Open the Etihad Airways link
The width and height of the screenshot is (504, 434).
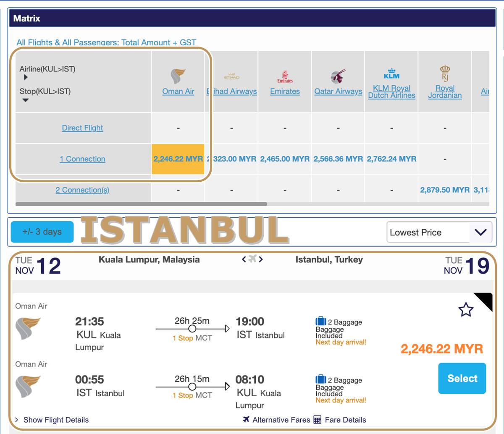coord(232,91)
